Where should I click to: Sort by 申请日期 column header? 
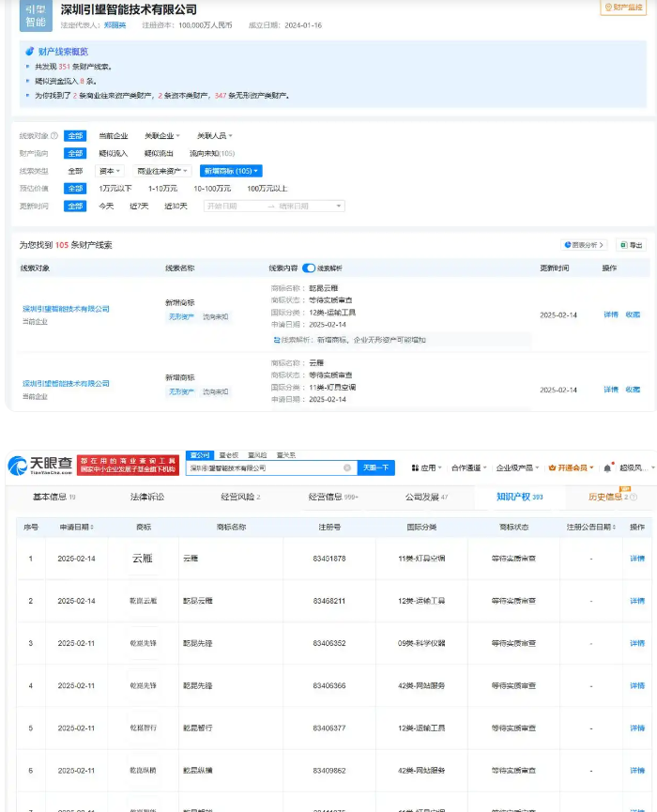[76, 527]
